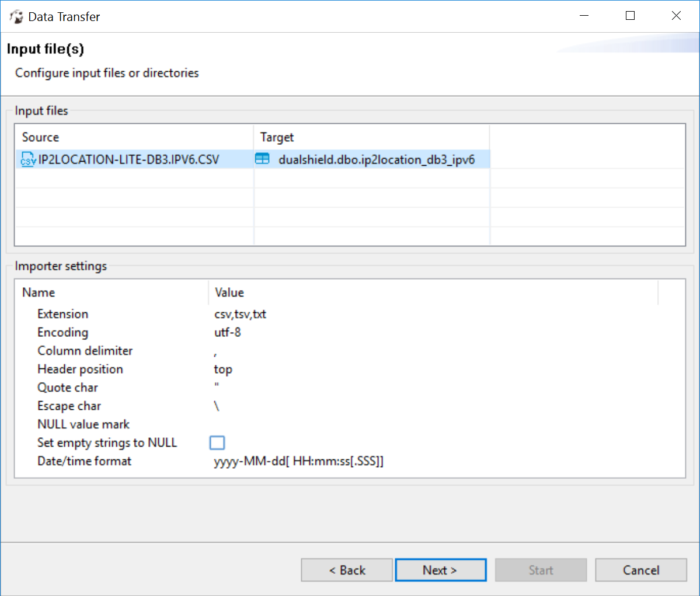Viewport: 700px width, 596px height.
Task: Click the CSV file icon in Source column
Action: coord(28,159)
